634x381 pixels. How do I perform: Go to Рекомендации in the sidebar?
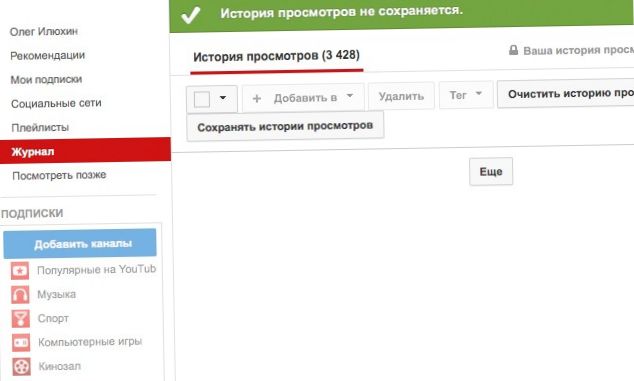pos(48,55)
